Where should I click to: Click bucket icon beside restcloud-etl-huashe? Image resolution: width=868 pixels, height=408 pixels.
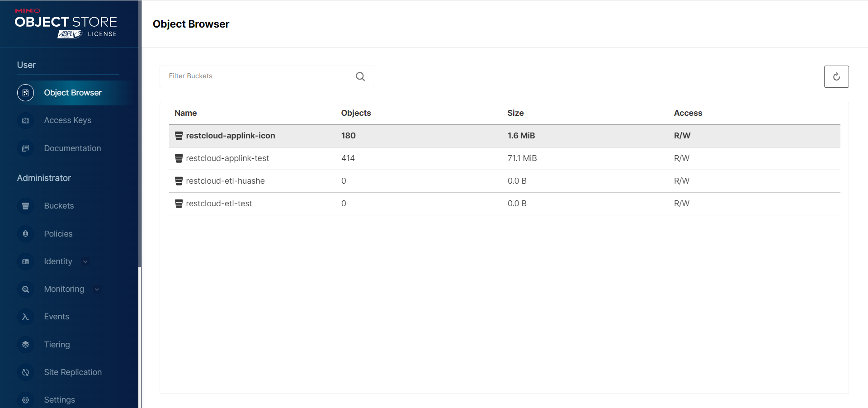(179, 181)
